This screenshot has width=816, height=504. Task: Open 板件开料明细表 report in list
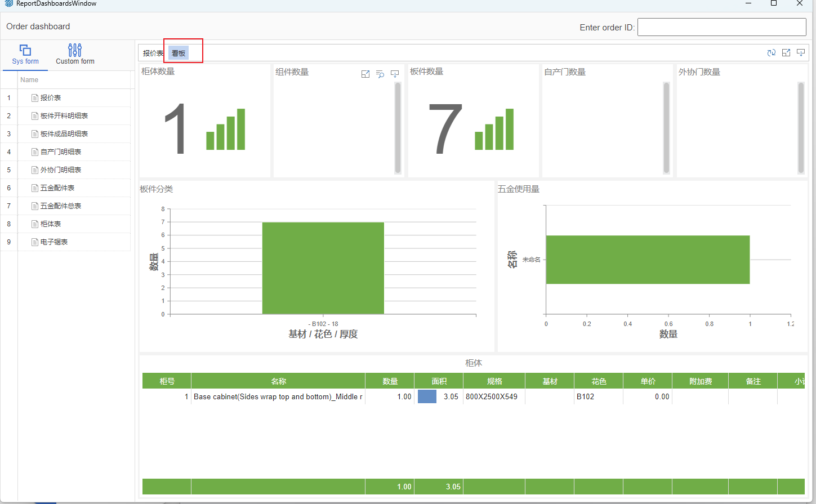[x=64, y=116]
